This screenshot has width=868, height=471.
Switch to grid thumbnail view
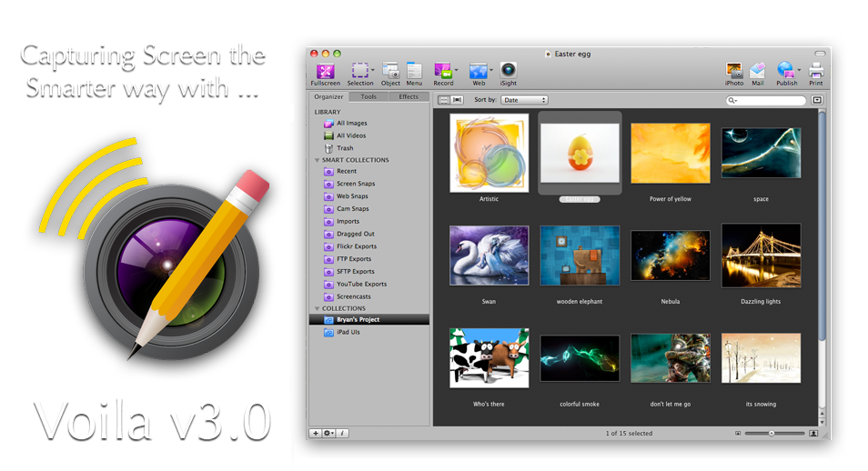click(444, 100)
